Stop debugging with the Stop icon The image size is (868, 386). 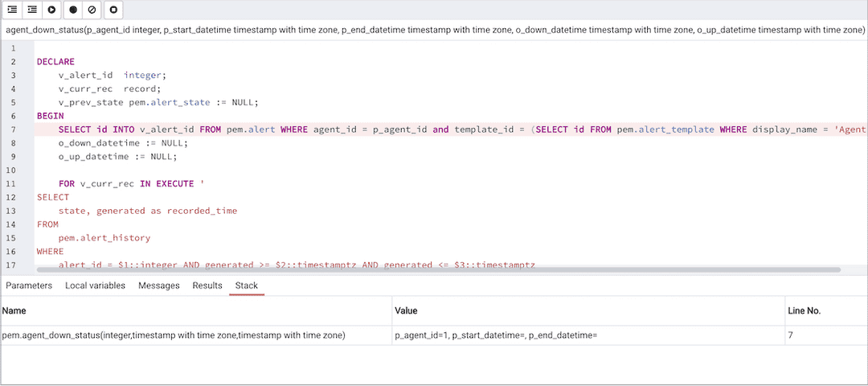(114, 10)
